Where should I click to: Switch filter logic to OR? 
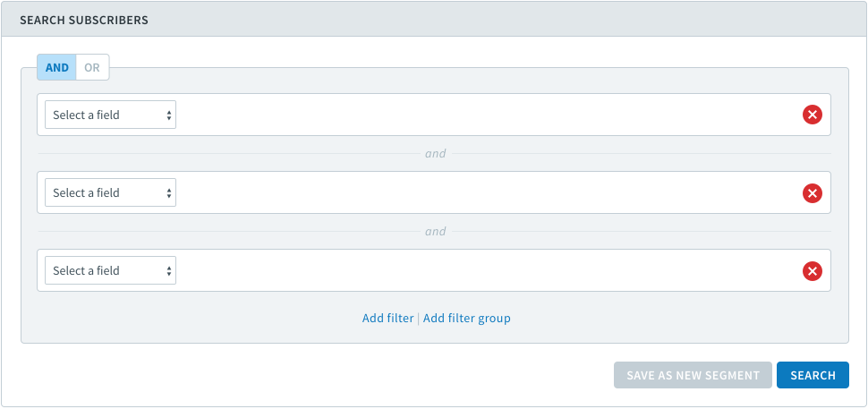92,67
